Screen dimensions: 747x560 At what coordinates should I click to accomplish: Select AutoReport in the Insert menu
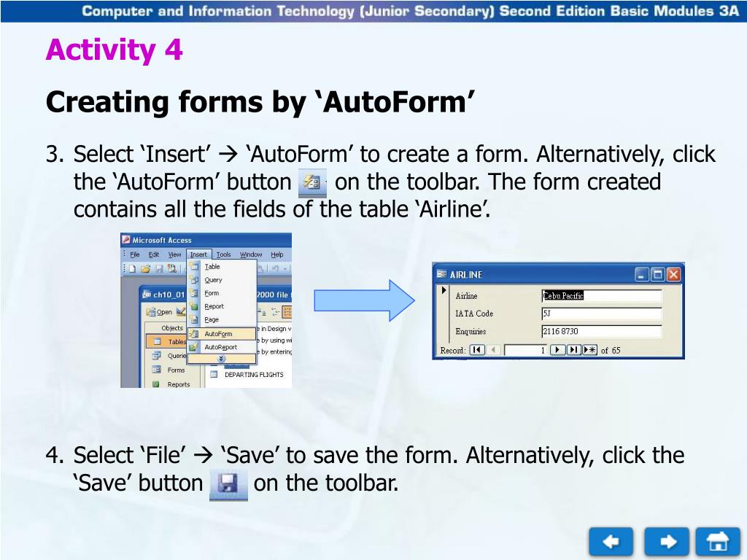pos(222,347)
